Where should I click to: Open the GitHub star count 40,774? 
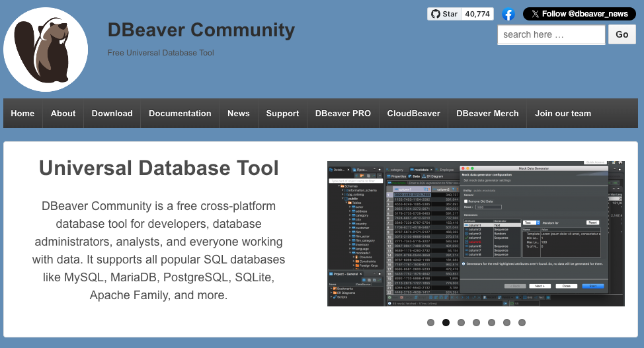pyautogui.click(x=477, y=14)
